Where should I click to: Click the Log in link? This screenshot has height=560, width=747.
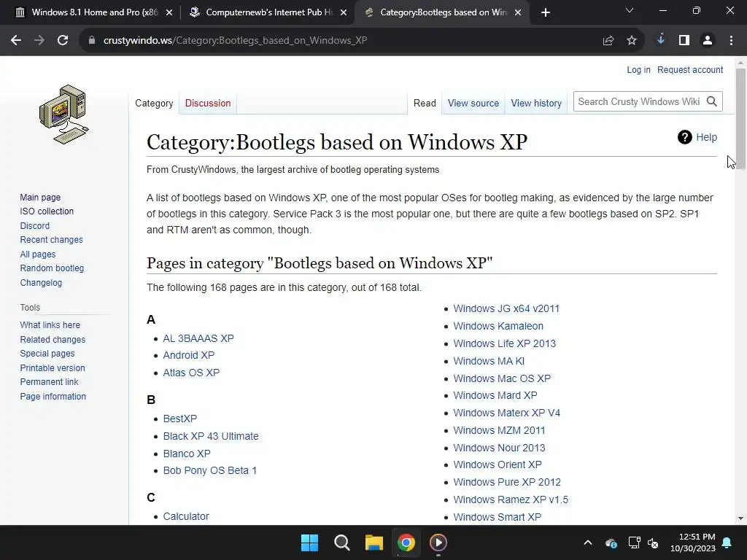(x=638, y=69)
